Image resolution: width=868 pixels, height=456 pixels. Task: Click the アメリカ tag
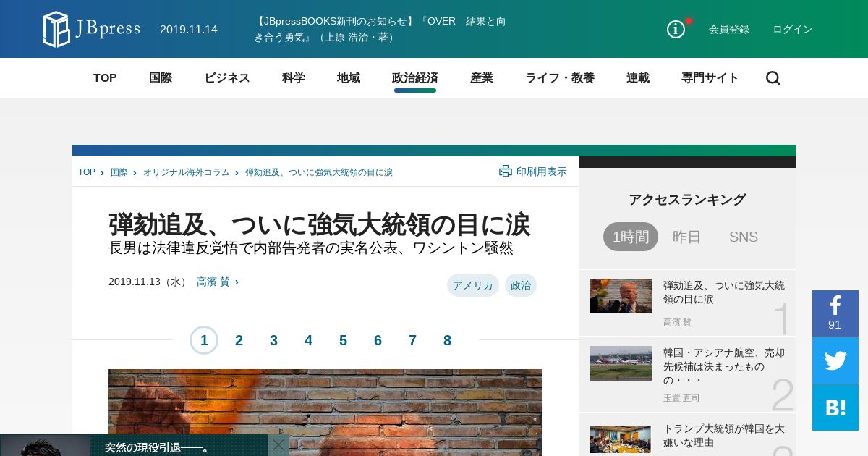473,285
